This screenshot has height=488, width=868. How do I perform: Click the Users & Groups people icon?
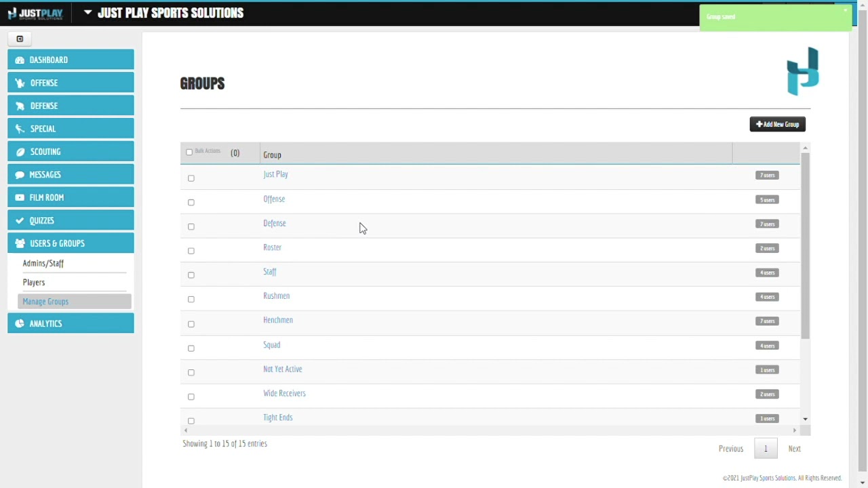pyautogui.click(x=20, y=243)
